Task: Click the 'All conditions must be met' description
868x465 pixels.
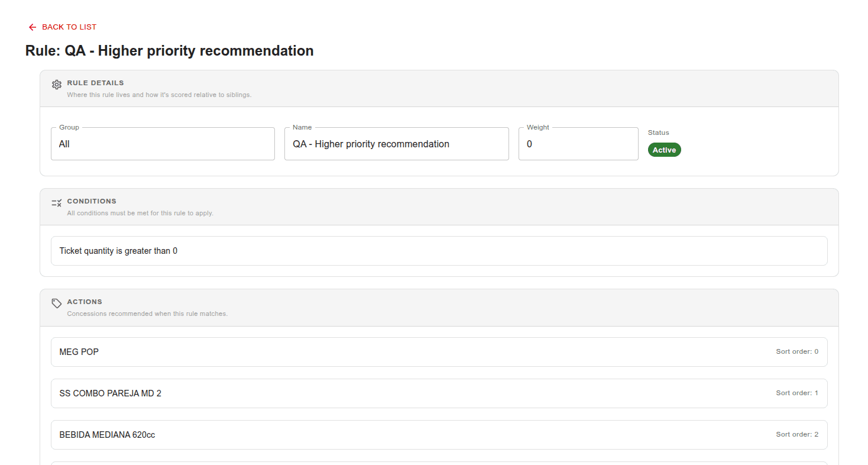Action: [140, 213]
